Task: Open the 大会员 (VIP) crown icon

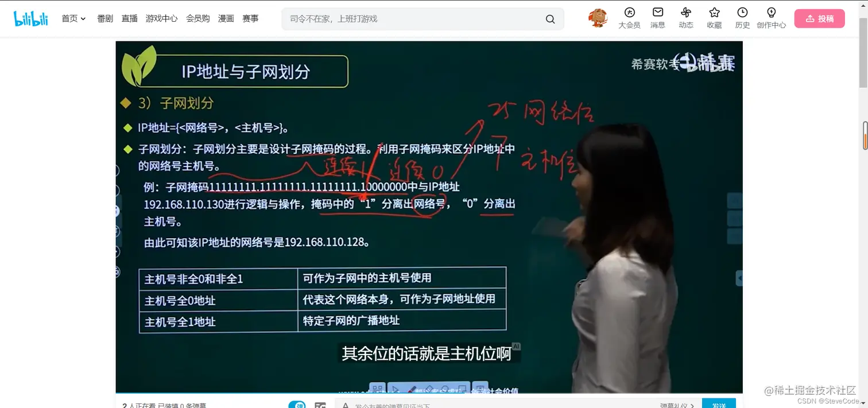Action: tap(629, 18)
